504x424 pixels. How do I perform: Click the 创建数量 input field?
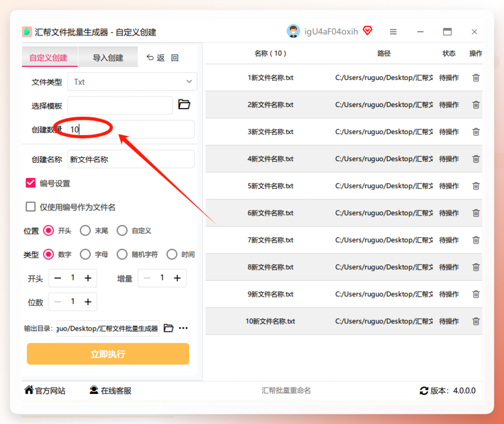(x=131, y=129)
